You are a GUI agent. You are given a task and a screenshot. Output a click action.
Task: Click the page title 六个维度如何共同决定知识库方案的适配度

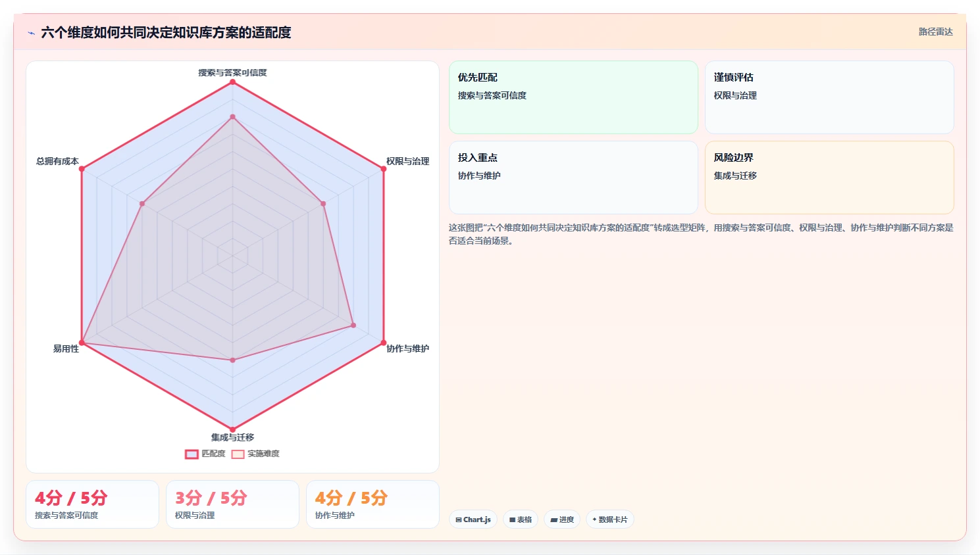[x=166, y=32]
